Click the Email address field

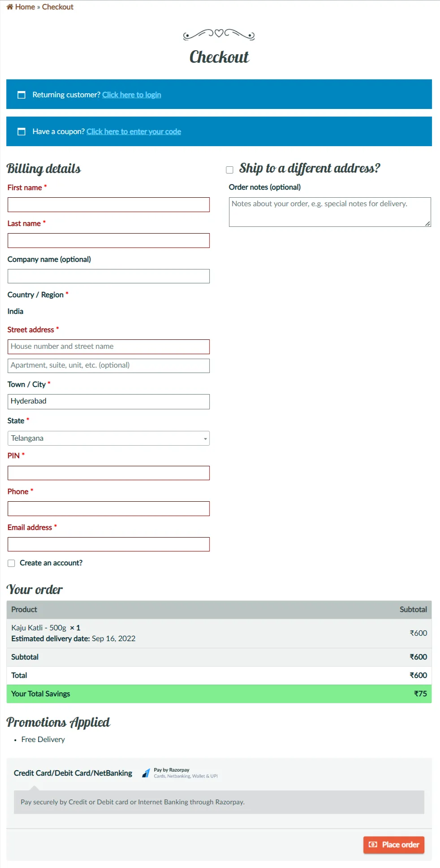[108, 544]
